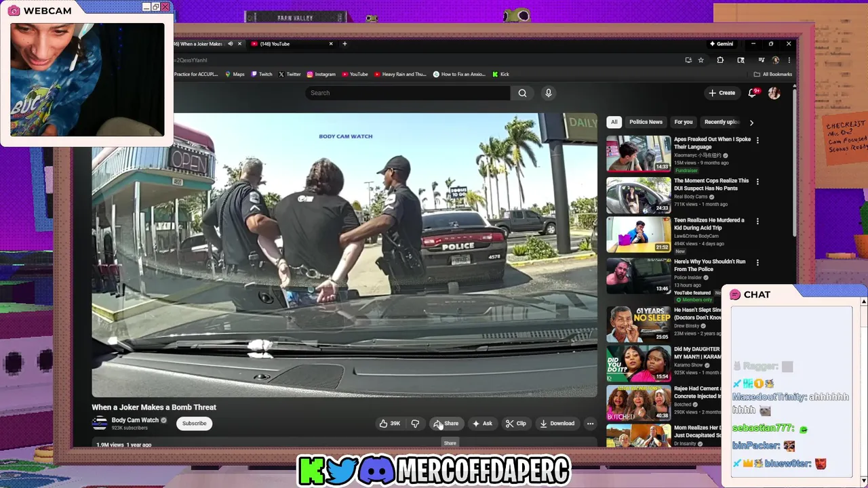The image size is (868, 488).
Task: Open Shouldn't Run From The Police thumbnail
Action: click(638, 276)
